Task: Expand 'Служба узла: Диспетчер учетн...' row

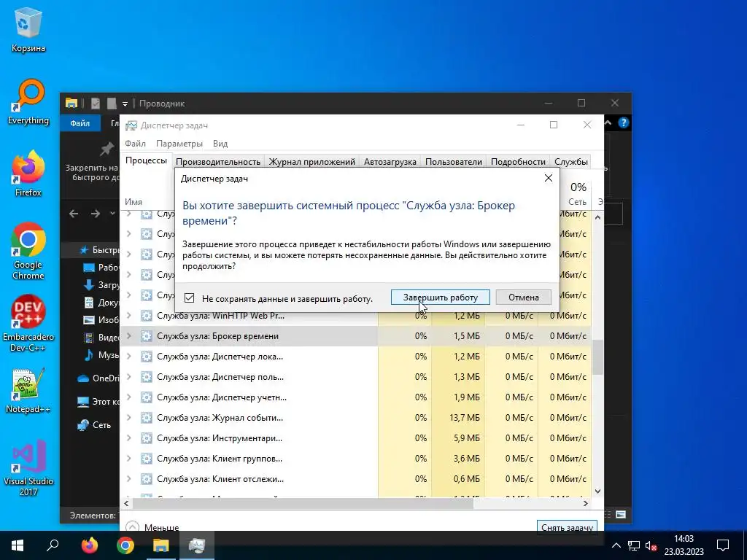Action: pyautogui.click(x=128, y=397)
